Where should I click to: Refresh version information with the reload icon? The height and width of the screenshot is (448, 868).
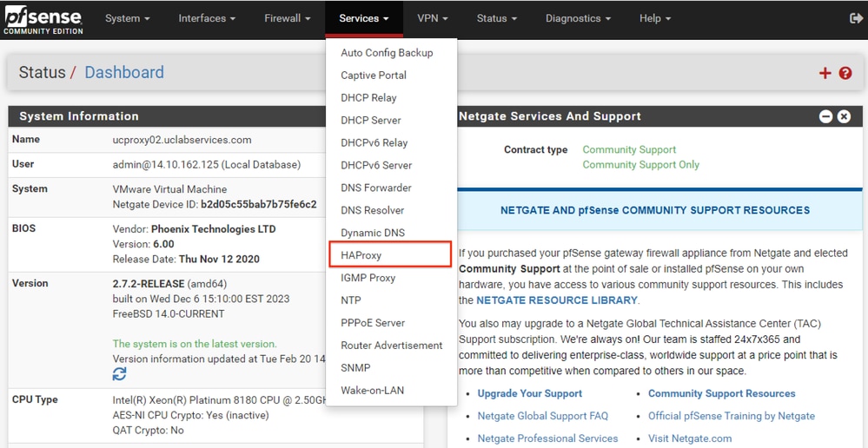(119, 374)
